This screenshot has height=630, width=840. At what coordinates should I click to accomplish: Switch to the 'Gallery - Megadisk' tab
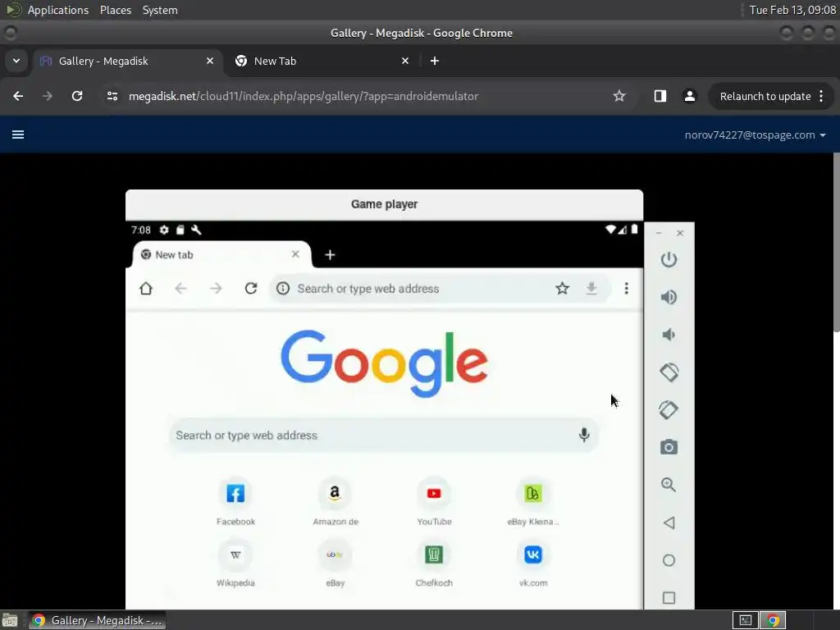click(x=127, y=61)
